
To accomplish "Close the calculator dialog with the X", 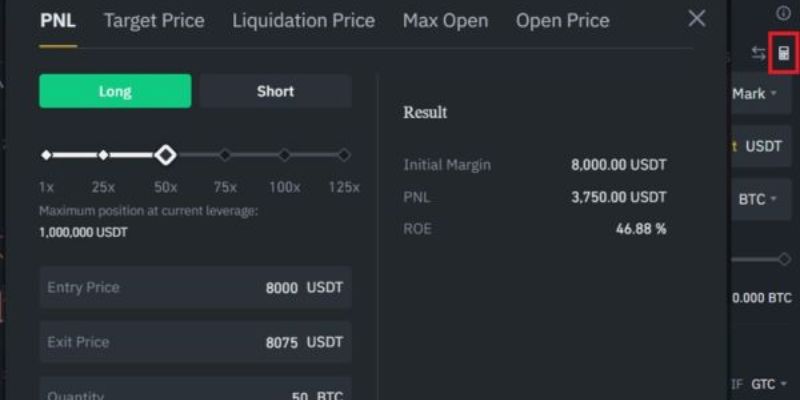I will [x=697, y=19].
